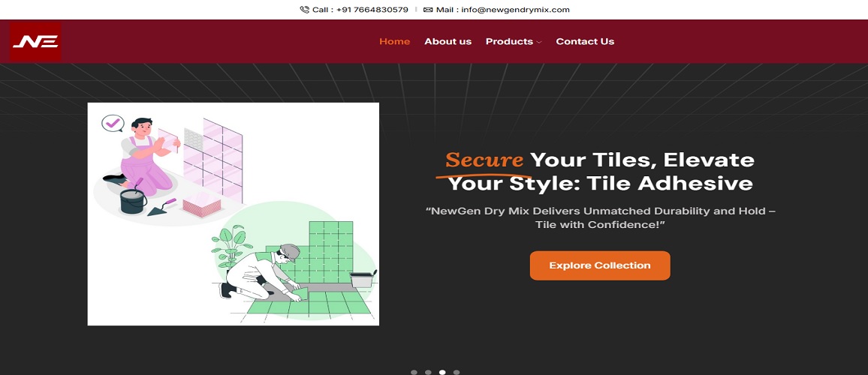
Task: Click the phone call icon
Action: 304,10
